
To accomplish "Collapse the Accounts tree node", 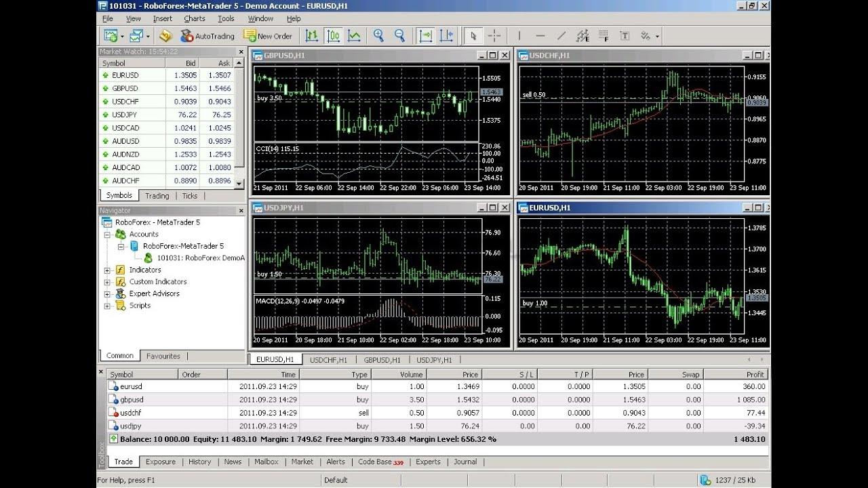I will click(x=107, y=235).
